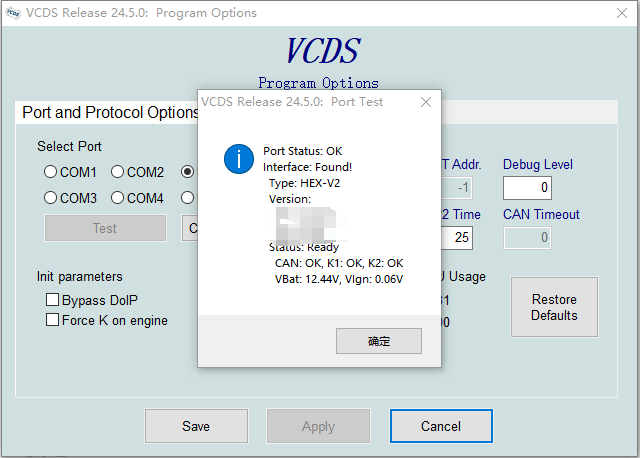Click the selected radio button right of COM2
Screen dimensions: 640x458
click(x=187, y=172)
